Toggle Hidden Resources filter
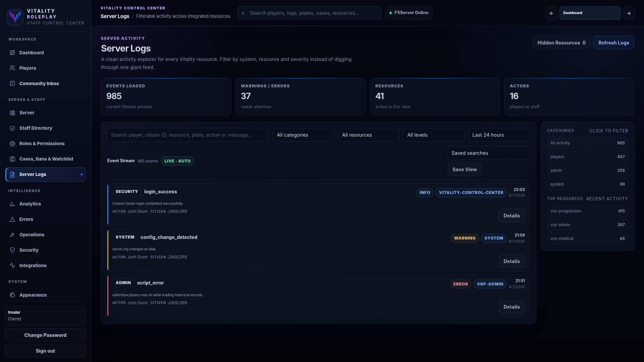The width and height of the screenshot is (644, 362). coord(561,43)
